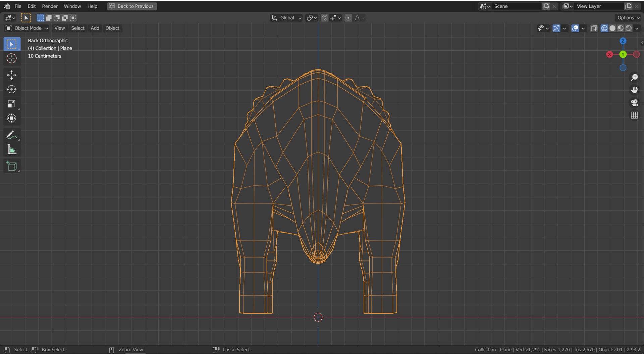Click the green Y axis gizmo ball
The height and width of the screenshot is (354, 644).
click(623, 54)
